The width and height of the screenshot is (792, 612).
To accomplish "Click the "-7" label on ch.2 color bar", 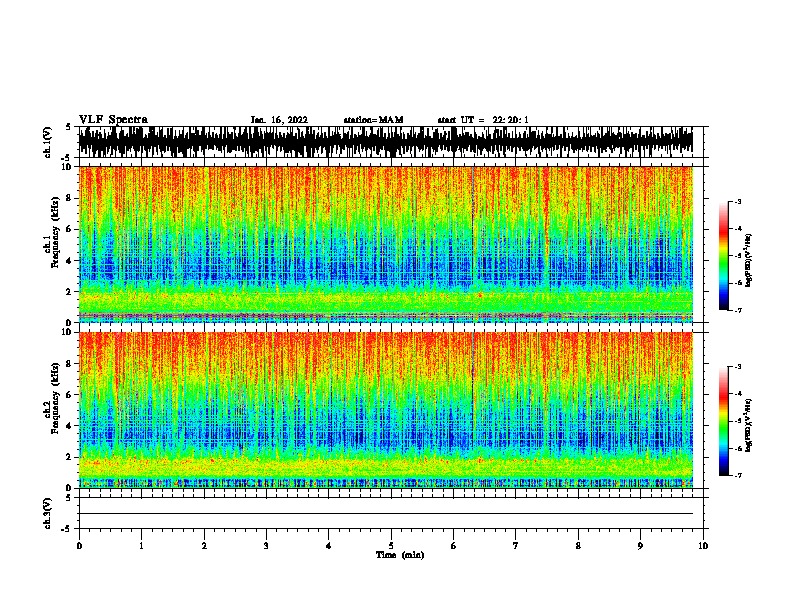I will pyautogui.click(x=737, y=475).
